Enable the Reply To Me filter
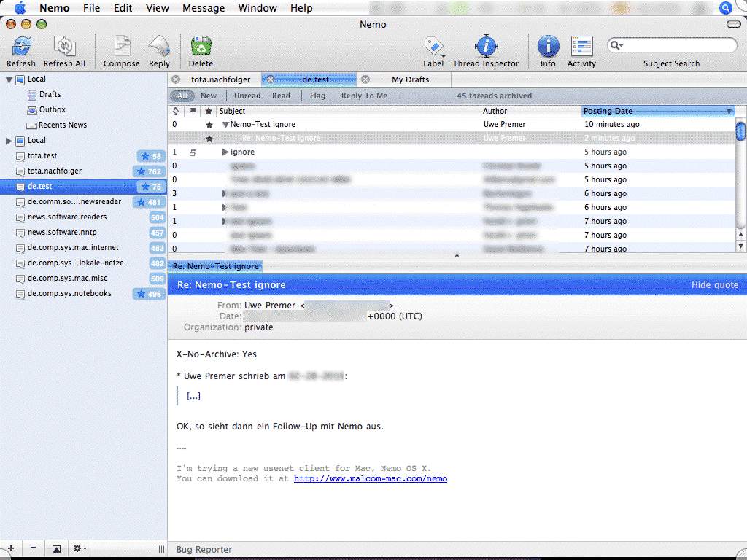This screenshot has height=560, width=747. (364, 96)
